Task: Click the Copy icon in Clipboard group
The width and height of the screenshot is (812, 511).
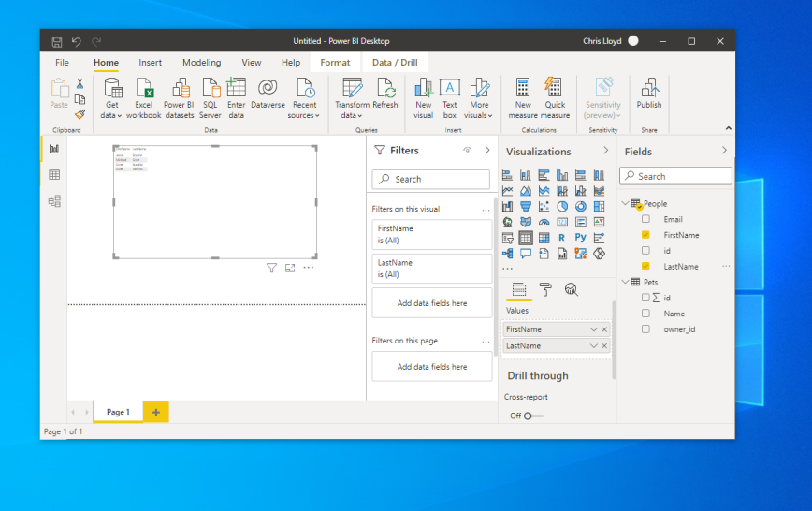Action: click(x=80, y=99)
